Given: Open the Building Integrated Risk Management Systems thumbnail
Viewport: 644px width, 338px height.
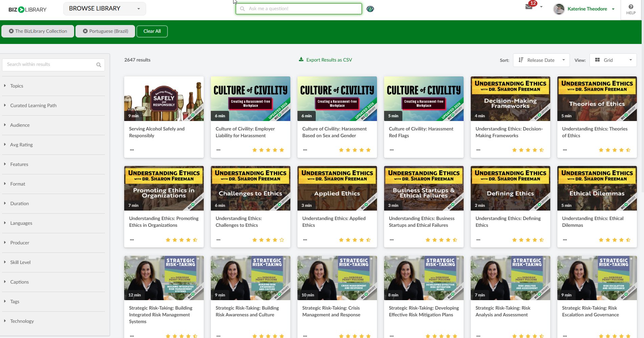Looking at the screenshot, I should 164,278.
